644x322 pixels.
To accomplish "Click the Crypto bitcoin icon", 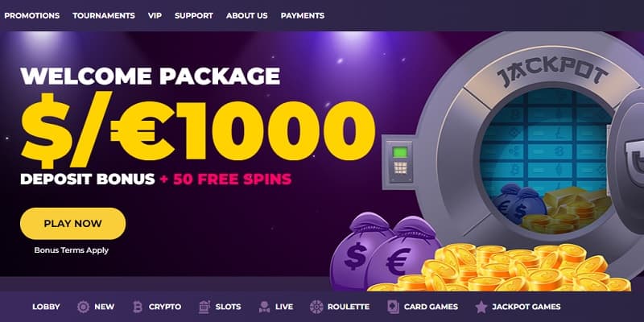I will click(137, 307).
